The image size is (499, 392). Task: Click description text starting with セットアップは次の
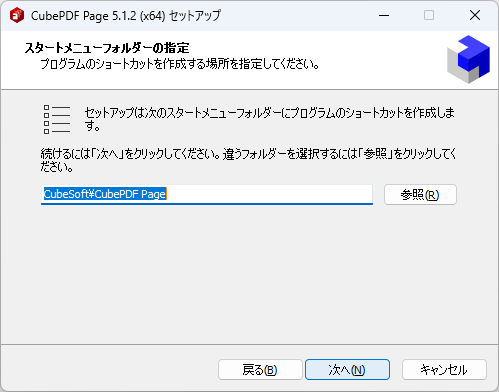point(269,119)
